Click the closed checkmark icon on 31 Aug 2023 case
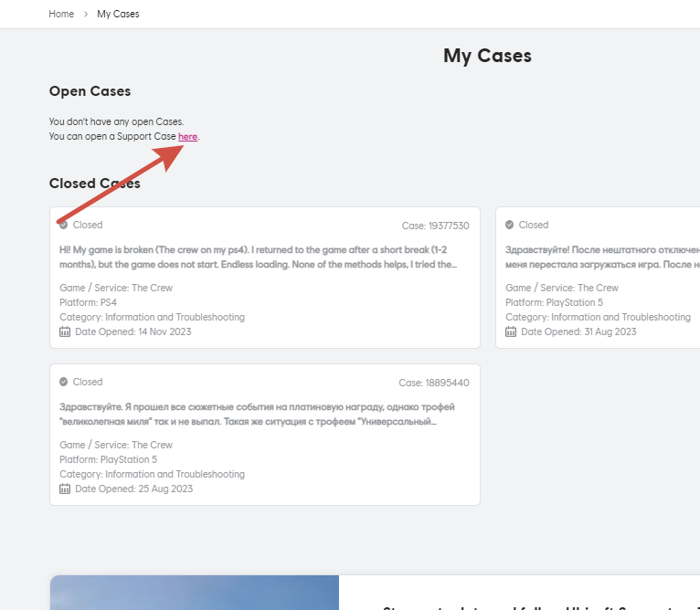 point(509,225)
